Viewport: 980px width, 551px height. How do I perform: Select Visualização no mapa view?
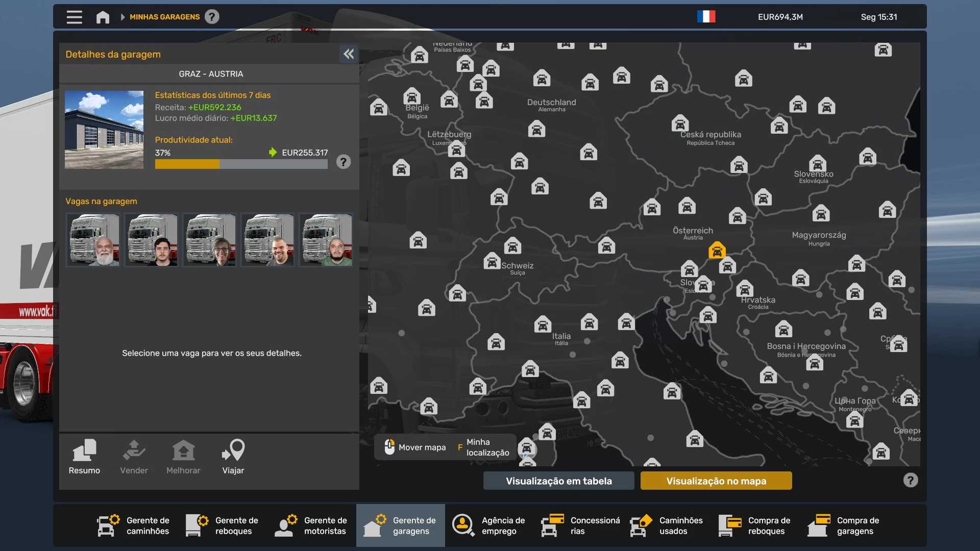click(x=716, y=481)
